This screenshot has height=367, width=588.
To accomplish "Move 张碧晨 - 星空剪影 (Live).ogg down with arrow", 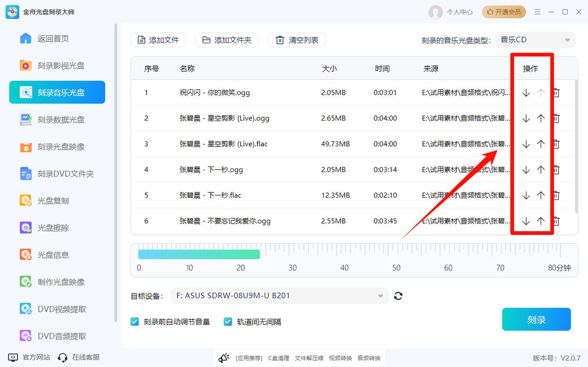I will (526, 118).
